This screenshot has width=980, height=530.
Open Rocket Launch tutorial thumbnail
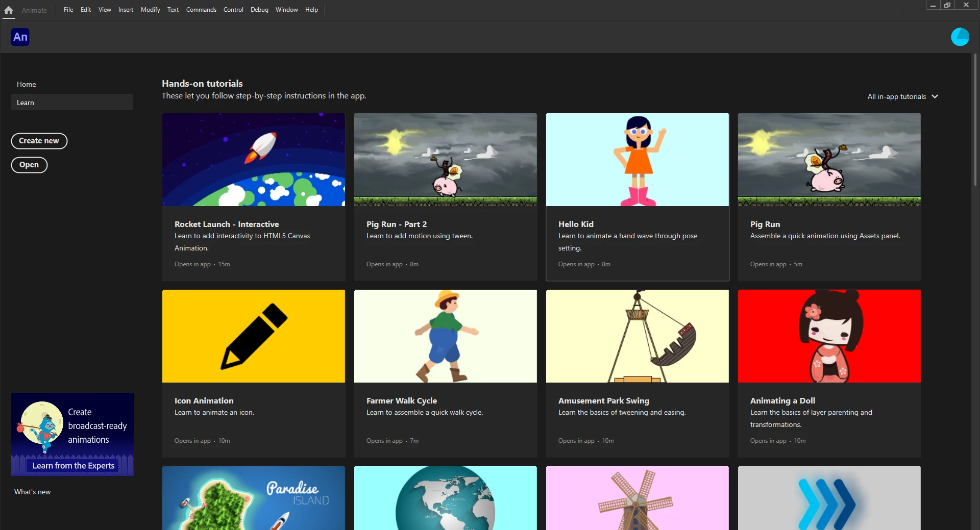[254, 160]
